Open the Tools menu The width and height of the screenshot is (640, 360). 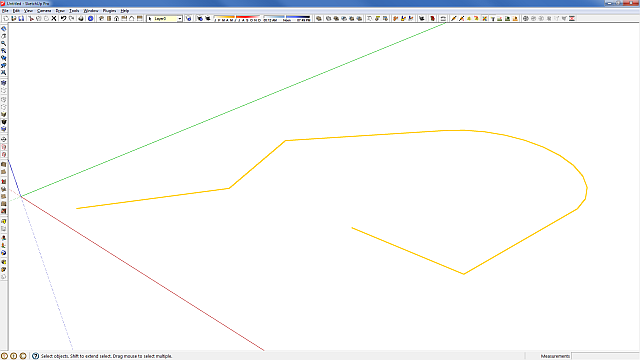click(74, 11)
